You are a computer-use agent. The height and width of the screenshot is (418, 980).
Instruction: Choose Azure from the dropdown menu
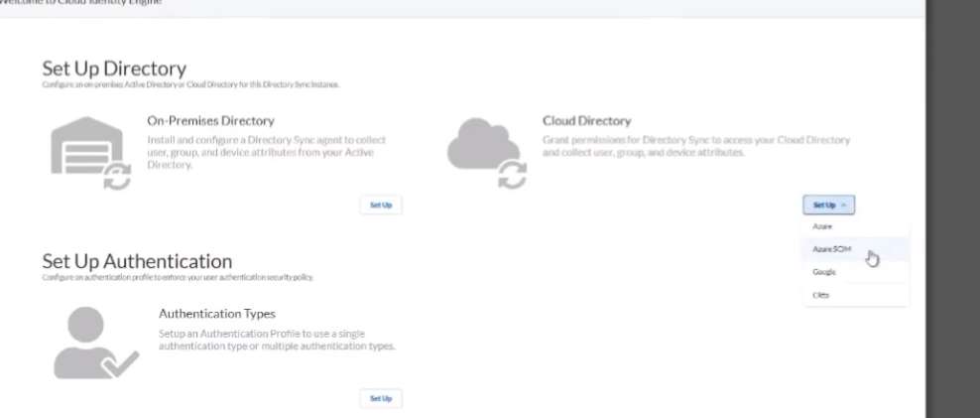[856, 226]
